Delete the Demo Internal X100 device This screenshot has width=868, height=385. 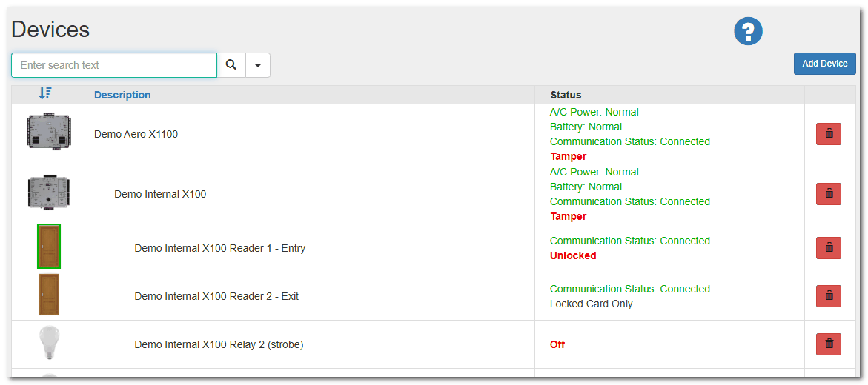829,194
